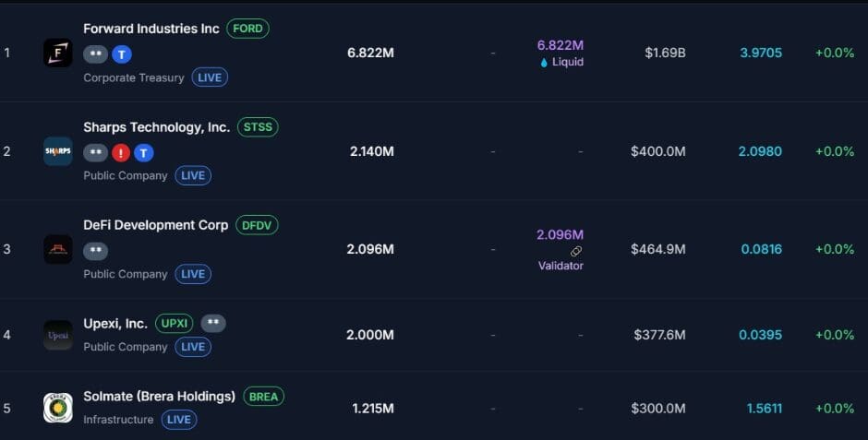Screen dimensions: 868x440
Task: Click the Upexi company logo icon
Action: coord(57,335)
